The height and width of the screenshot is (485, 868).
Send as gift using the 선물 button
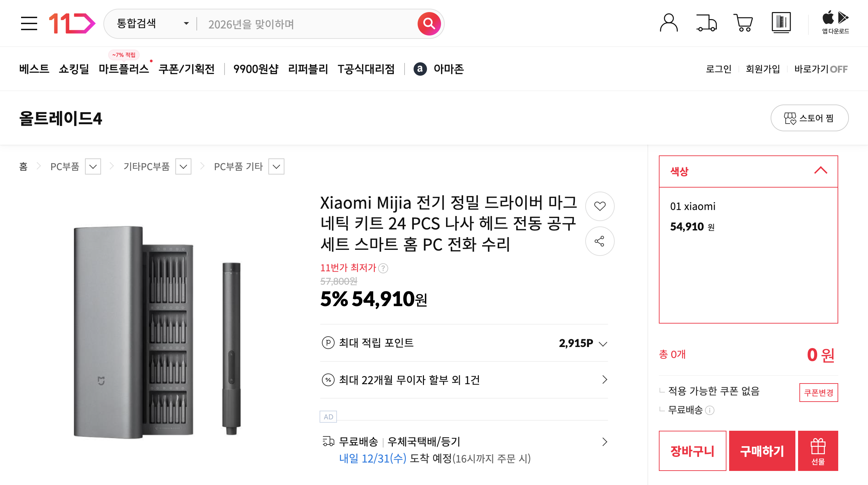818,451
